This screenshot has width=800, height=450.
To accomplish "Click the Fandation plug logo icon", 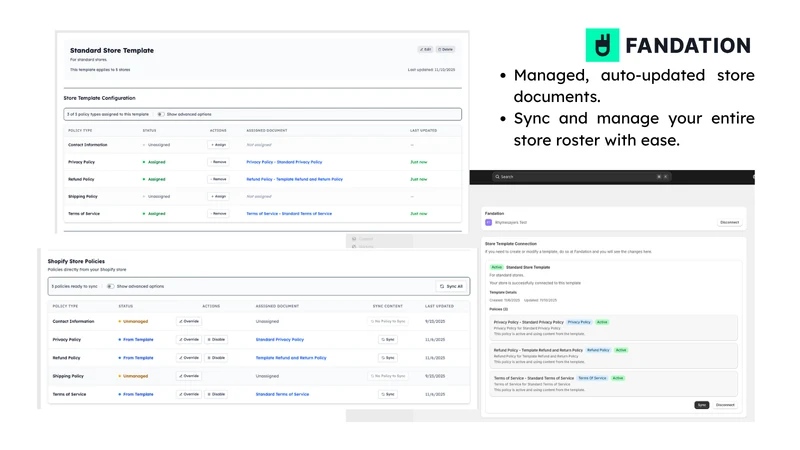I will tap(602, 45).
